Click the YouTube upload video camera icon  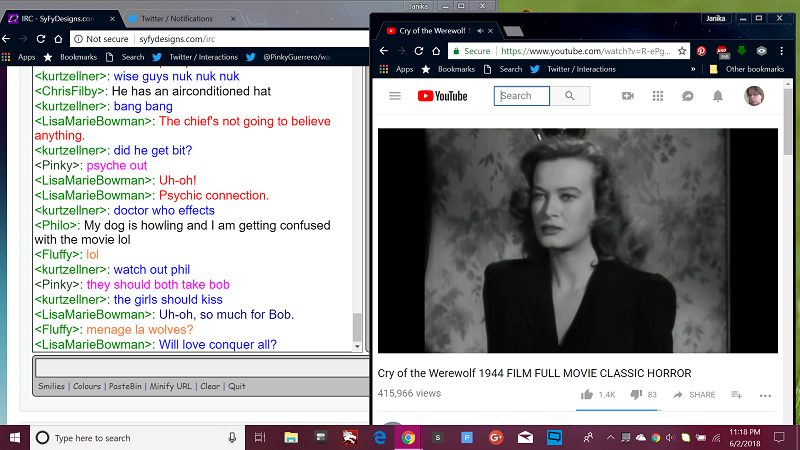(x=628, y=96)
